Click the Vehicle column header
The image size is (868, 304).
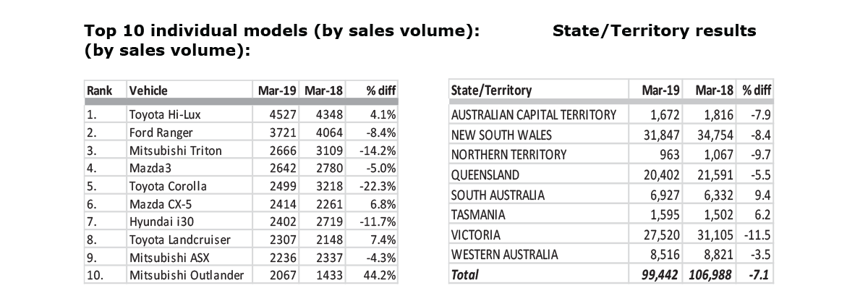[148, 90]
